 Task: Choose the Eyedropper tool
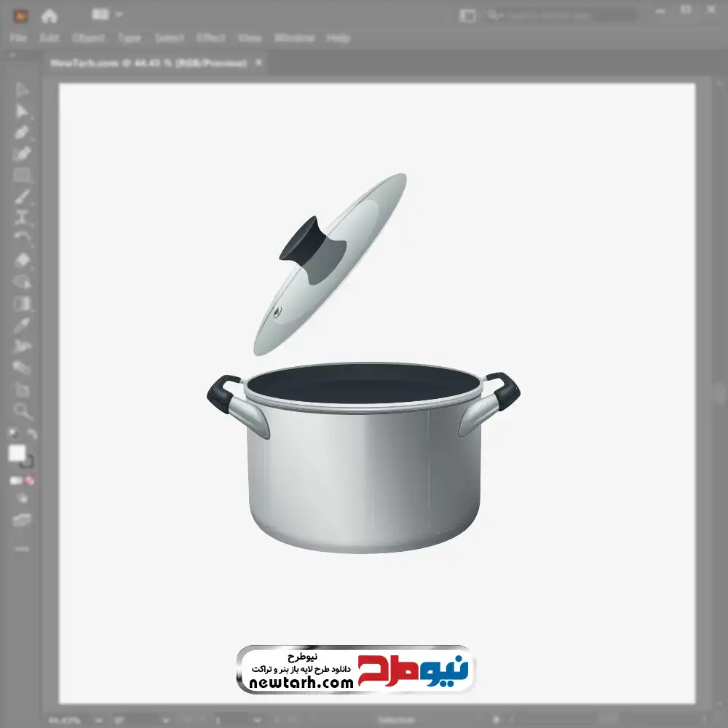[22, 325]
